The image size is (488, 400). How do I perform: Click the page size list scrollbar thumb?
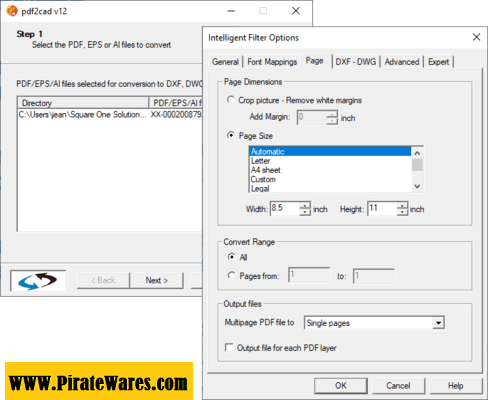click(x=417, y=165)
